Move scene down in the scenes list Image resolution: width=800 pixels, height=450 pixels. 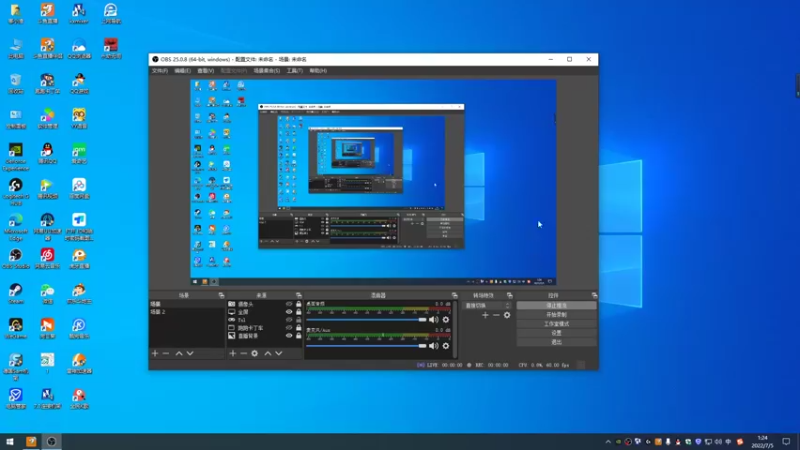190,353
